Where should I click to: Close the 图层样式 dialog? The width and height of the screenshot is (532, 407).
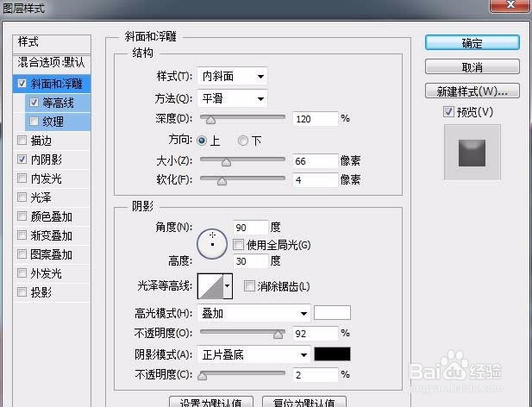(x=510, y=5)
